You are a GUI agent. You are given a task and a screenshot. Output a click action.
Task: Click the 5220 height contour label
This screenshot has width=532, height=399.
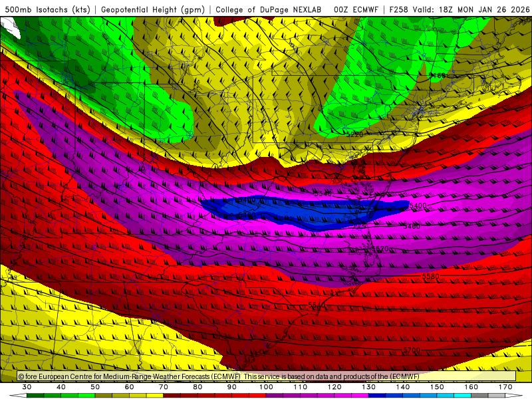pos(354,134)
